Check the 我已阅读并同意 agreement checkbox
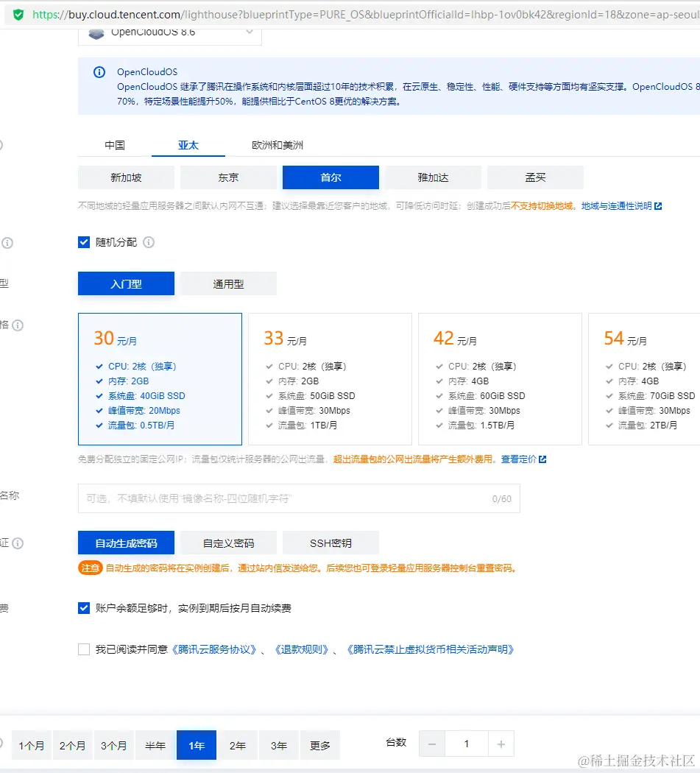700x773 pixels. coord(84,649)
